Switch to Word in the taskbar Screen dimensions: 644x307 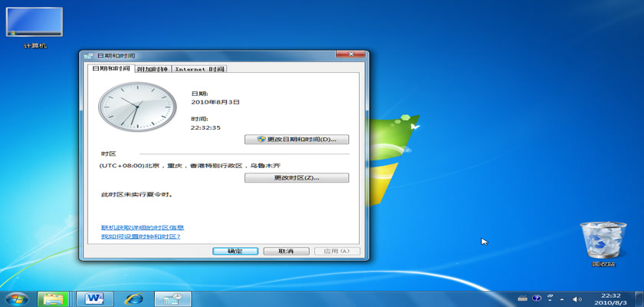pyautogui.click(x=95, y=298)
